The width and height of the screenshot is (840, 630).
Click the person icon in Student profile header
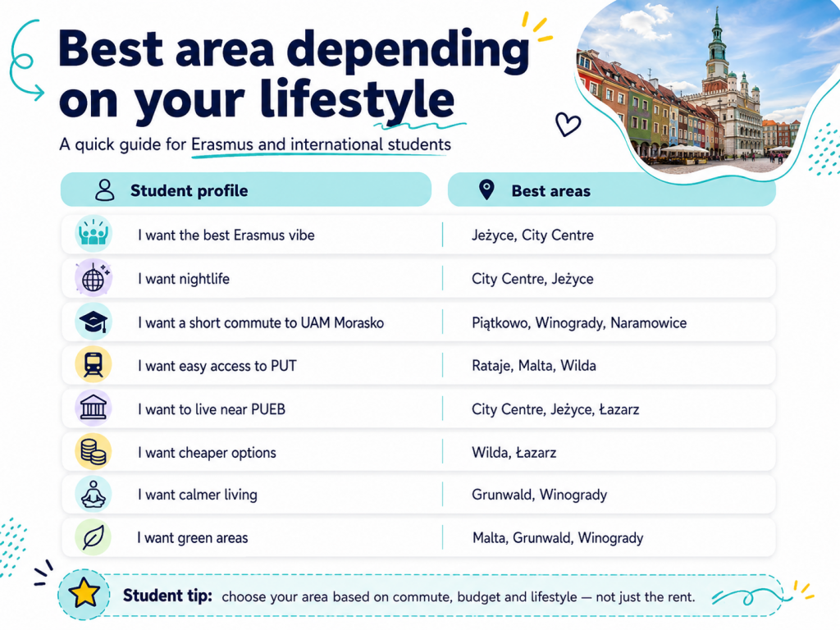(x=104, y=189)
